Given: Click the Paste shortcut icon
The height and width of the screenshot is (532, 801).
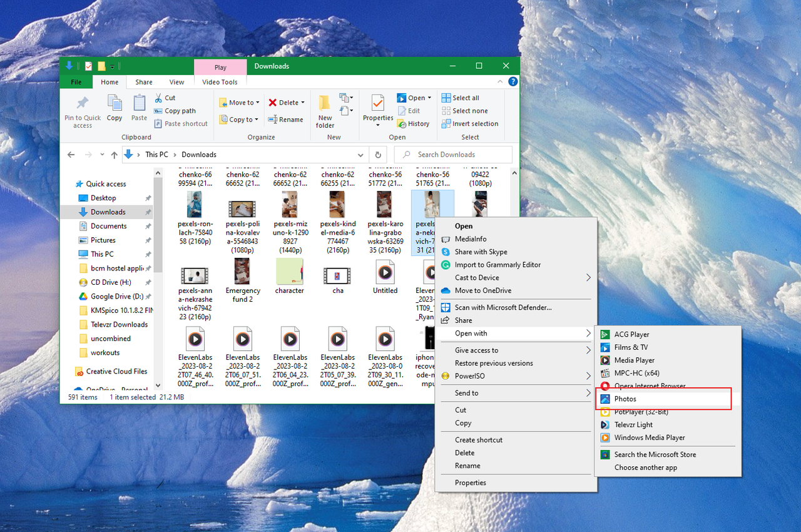Looking at the screenshot, I should click(158, 123).
